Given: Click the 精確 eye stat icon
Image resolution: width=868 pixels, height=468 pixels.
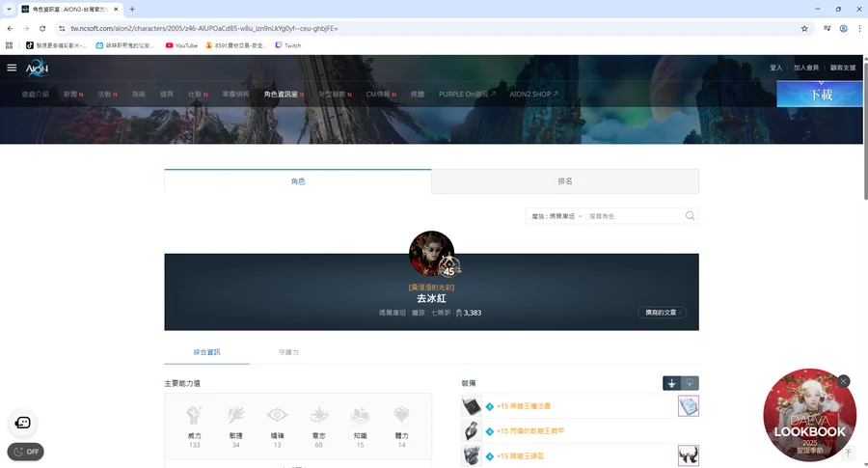Looking at the screenshot, I should coord(277,416).
